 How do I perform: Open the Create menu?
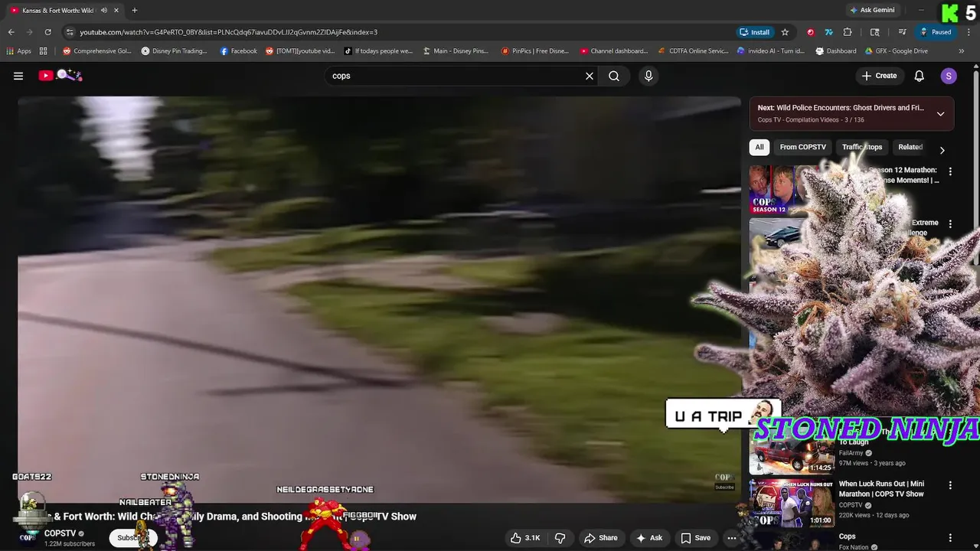[879, 76]
